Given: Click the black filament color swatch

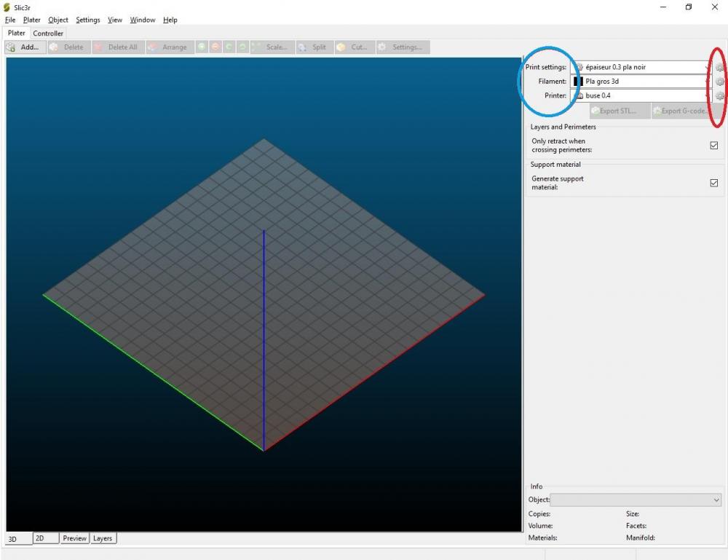Looking at the screenshot, I should [x=578, y=82].
